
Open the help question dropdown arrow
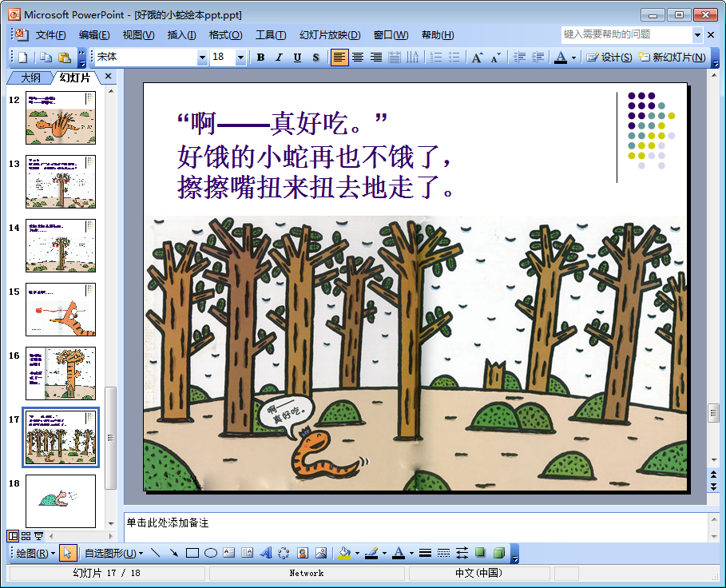(x=697, y=34)
